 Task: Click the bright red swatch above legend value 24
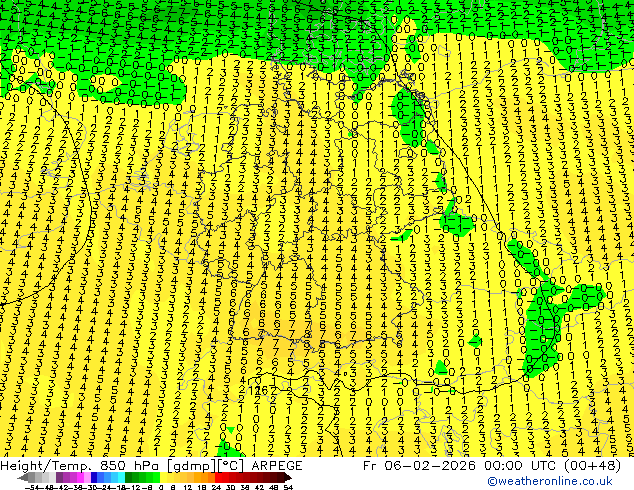click(x=219, y=477)
